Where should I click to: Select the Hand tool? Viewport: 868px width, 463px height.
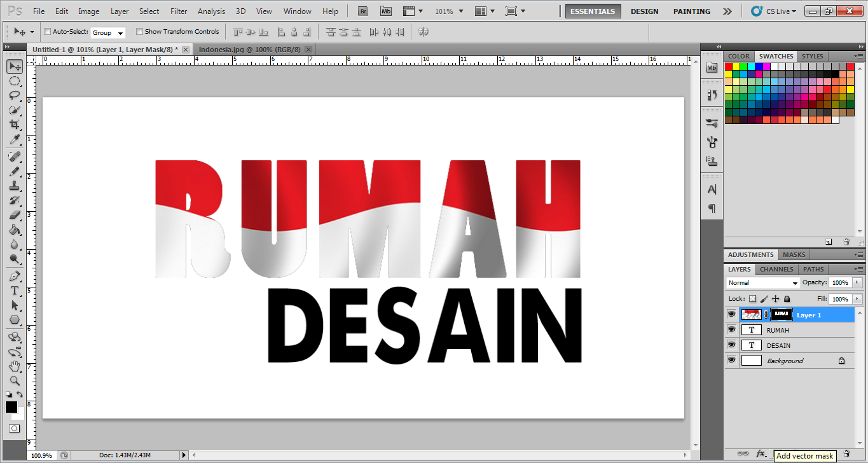point(14,366)
